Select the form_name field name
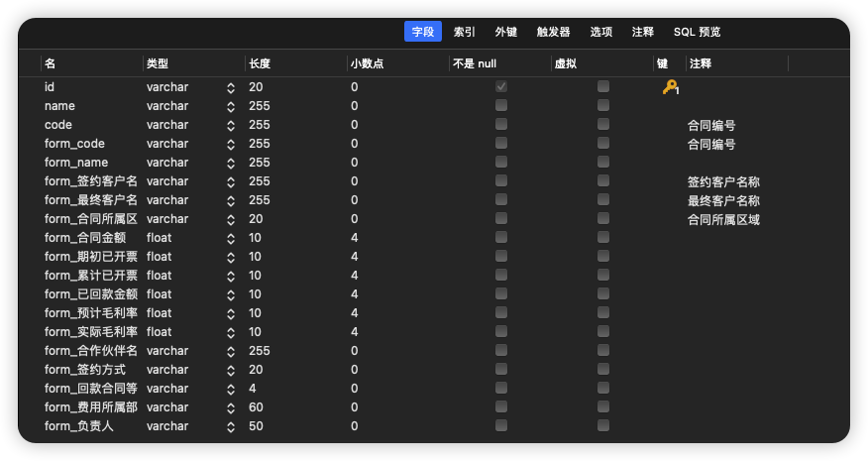The width and height of the screenshot is (868, 461). (76, 163)
